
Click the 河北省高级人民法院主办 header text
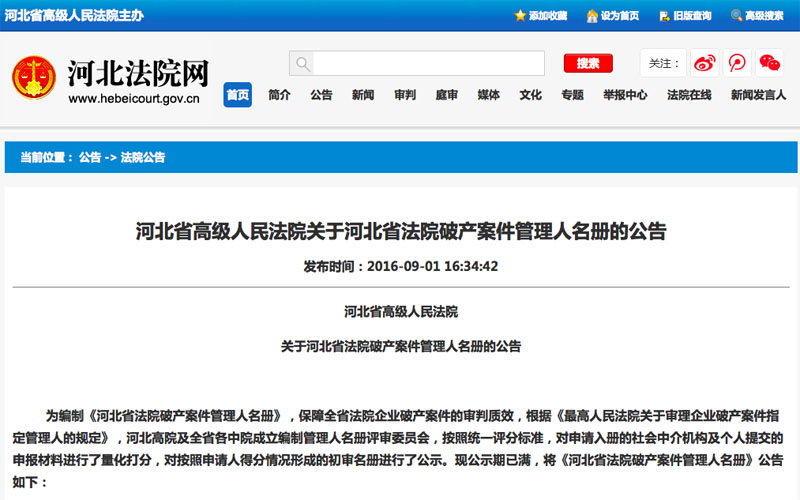point(74,15)
